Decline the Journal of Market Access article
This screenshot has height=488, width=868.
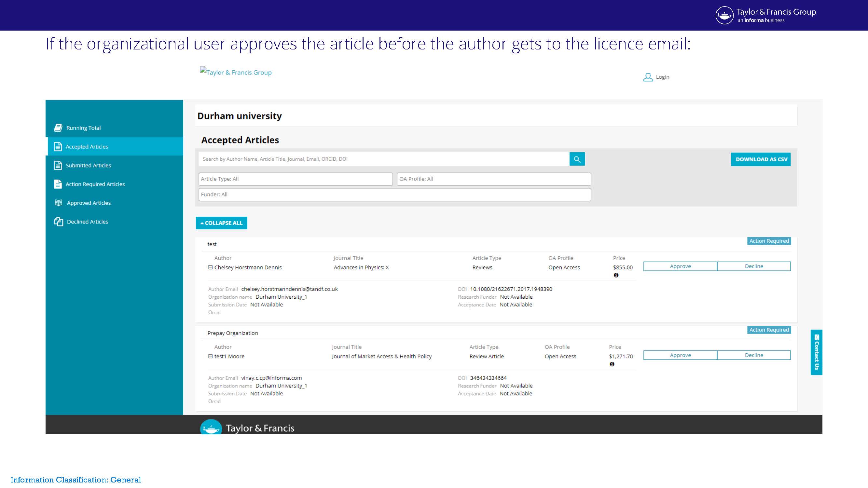754,355
